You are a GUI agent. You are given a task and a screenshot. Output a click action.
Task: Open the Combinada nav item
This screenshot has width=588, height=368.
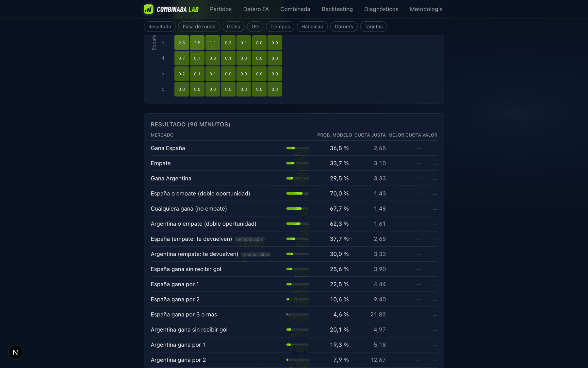[x=295, y=9]
